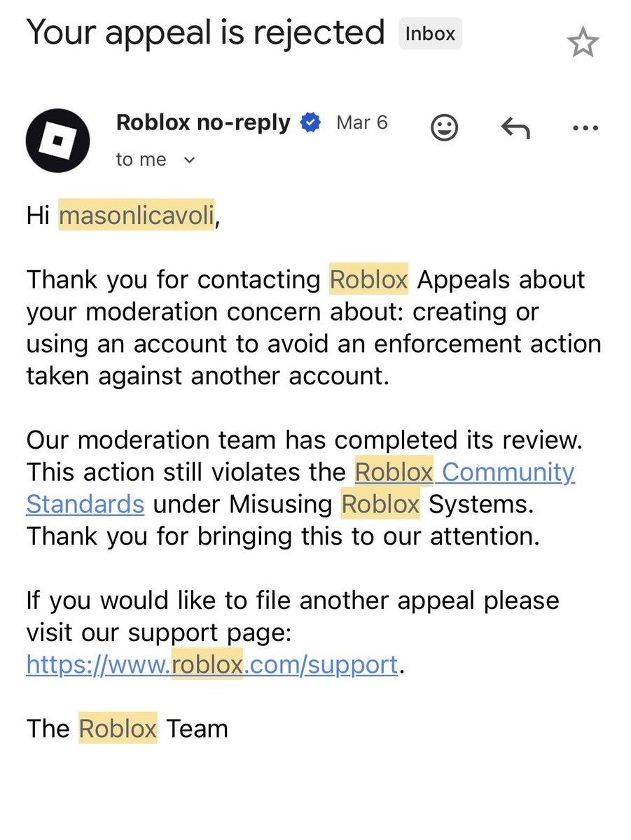This screenshot has width=631, height=840.
Task: Tap highlighted "Roblox" in "Misusing Roblox Systems"
Action: tap(380, 504)
